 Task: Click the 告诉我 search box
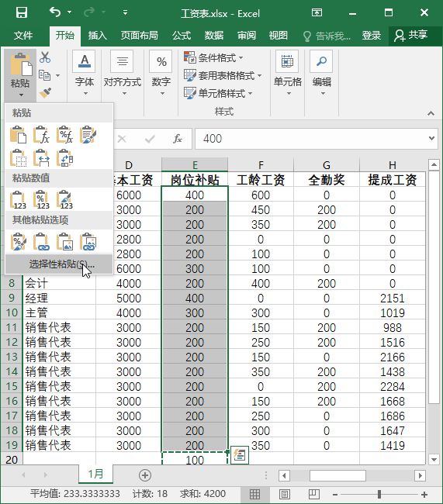[x=327, y=36]
